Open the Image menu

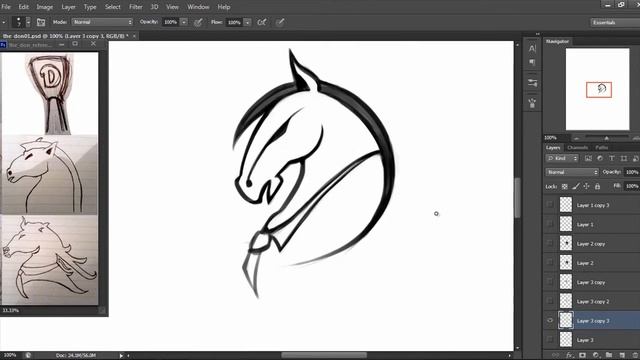44,7
